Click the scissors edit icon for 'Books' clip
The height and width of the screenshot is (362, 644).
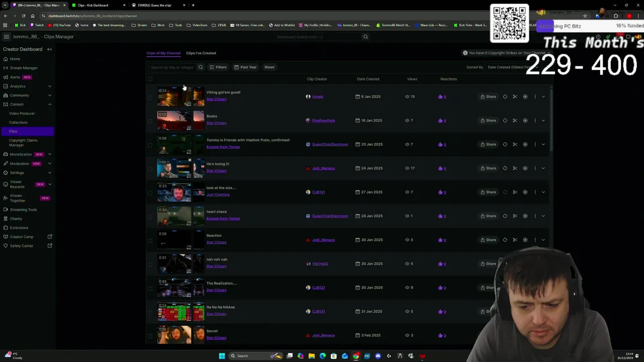click(x=515, y=121)
